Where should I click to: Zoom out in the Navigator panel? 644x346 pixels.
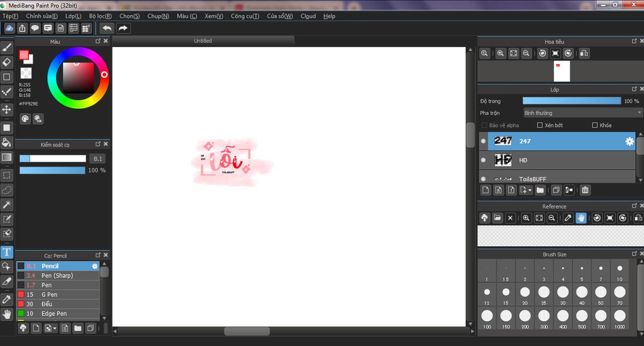[526, 53]
